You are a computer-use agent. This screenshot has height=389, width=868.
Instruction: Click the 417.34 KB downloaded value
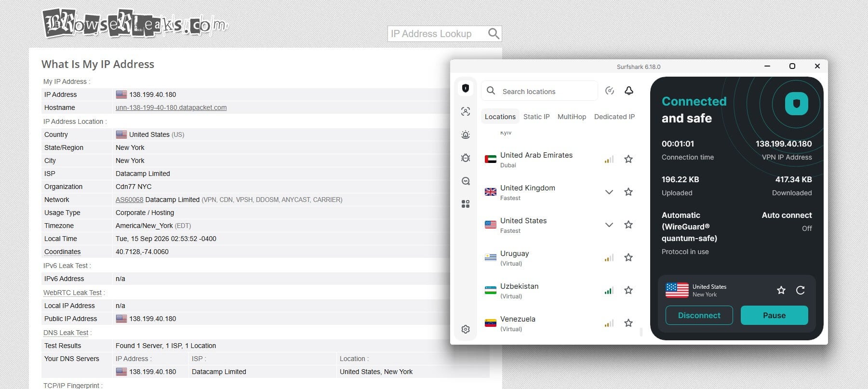[793, 179]
